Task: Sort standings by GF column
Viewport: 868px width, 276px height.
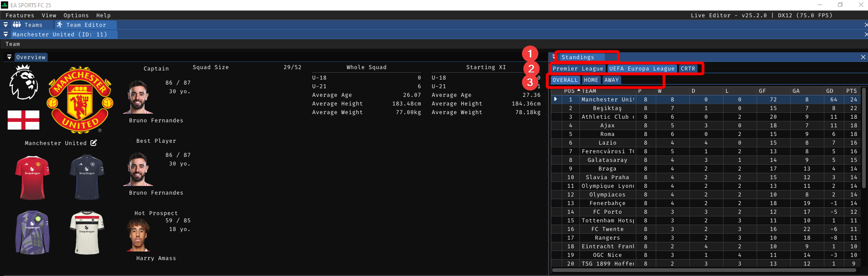Action: coord(773,91)
